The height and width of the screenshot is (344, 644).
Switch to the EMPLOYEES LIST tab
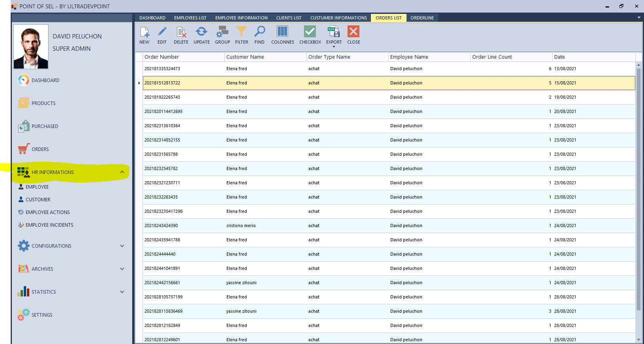[x=190, y=18]
